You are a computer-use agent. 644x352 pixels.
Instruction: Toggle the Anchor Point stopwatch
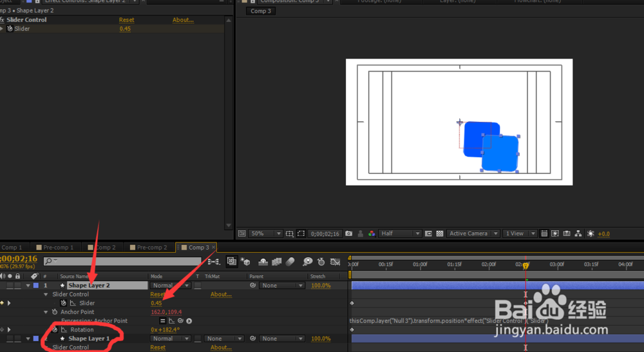tap(55, 312)
